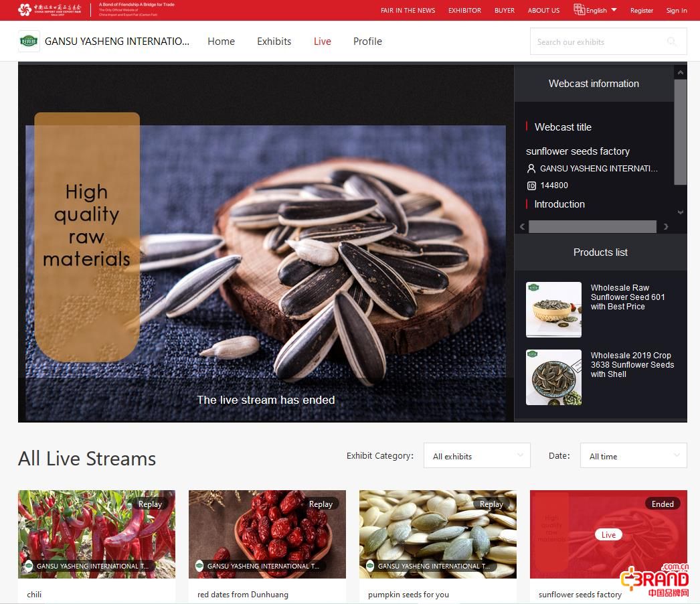Open the chili live stream replay thumbnail
The width and height of the screenshot is (700, 604).
coord(96,534)
